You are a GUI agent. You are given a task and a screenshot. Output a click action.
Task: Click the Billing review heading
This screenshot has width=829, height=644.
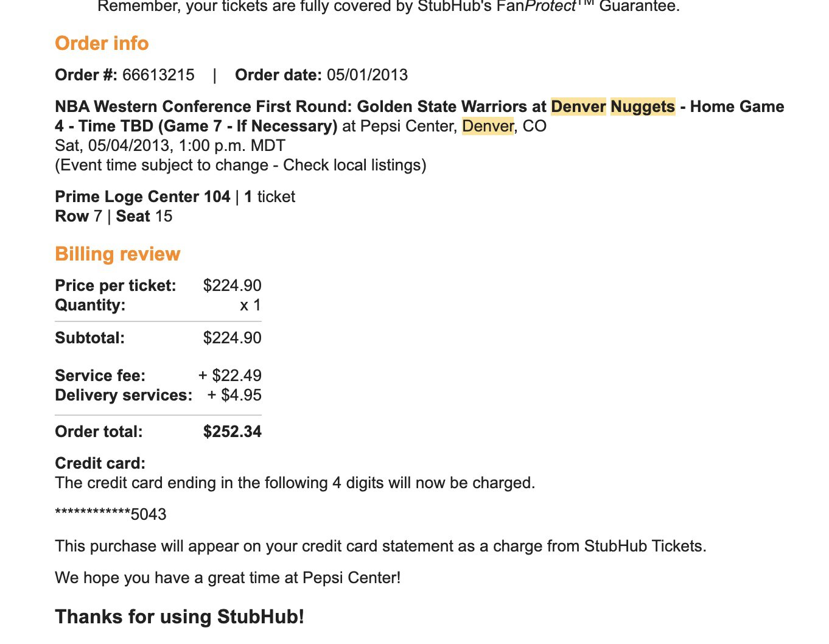point(117,254)
